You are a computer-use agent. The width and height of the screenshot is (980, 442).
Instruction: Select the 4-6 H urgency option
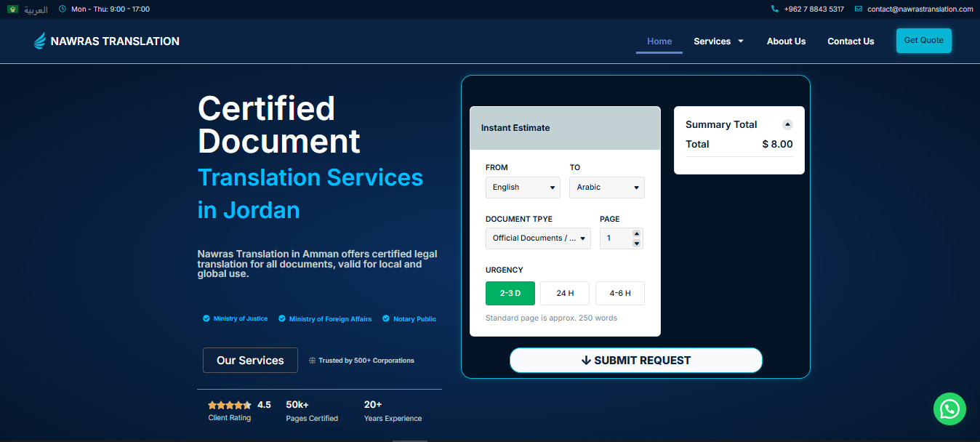coord(620,293)
